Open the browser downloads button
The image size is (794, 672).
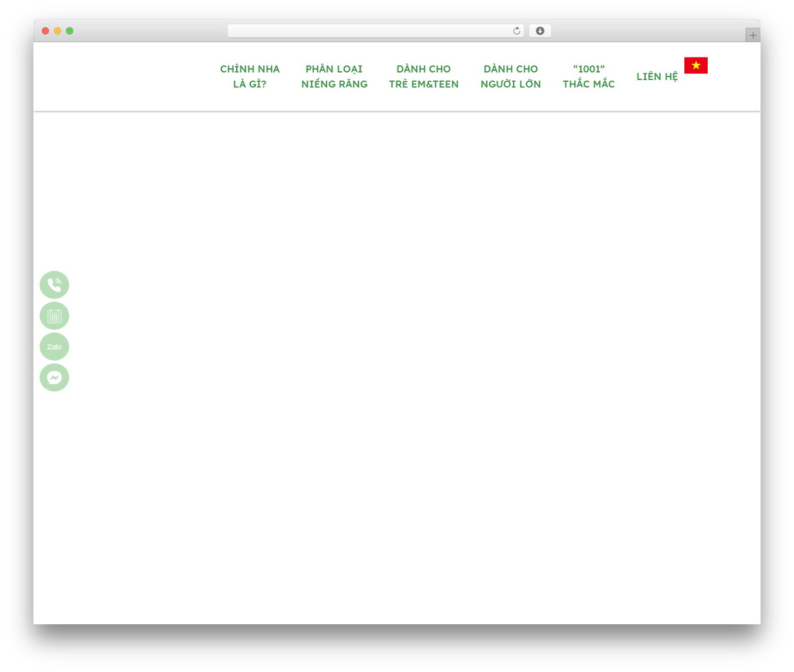[x=540, y=31]
